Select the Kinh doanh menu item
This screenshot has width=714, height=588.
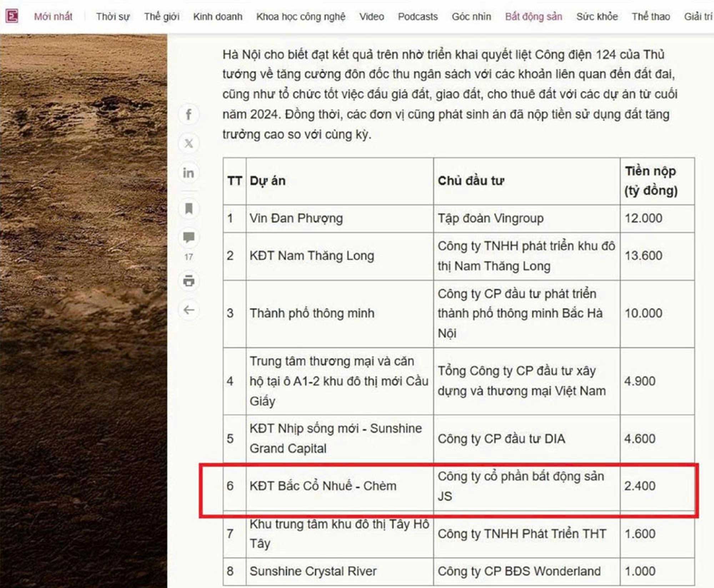click(x=218, y=17)
